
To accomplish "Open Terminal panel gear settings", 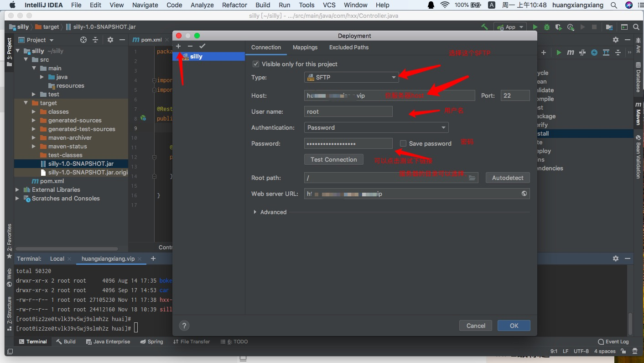I will [616, 258].
